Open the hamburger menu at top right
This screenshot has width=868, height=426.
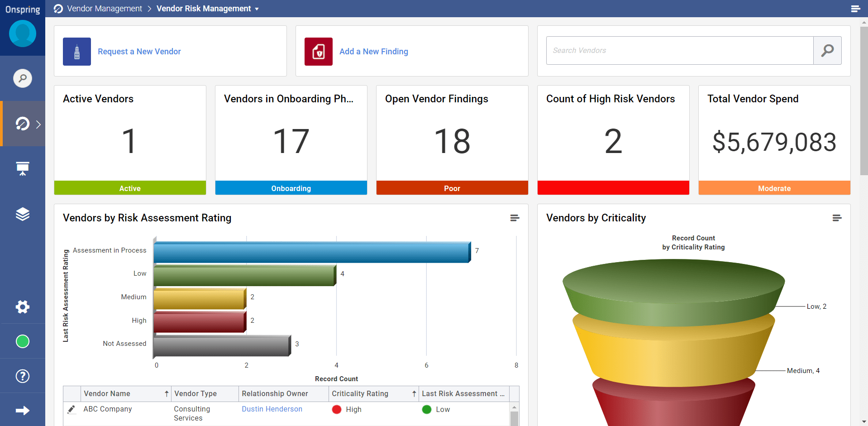(856, 9)
